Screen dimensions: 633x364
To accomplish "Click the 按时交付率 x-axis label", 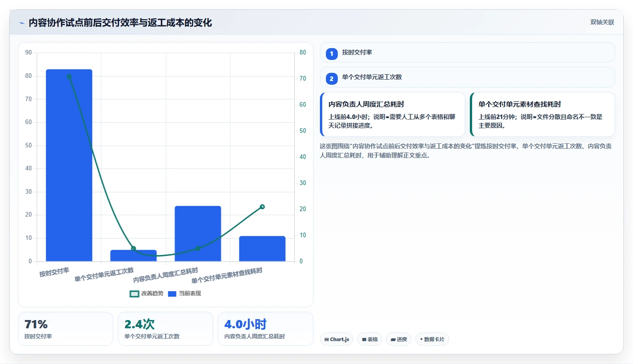I will pyautogui.click(x=54, y=272).
